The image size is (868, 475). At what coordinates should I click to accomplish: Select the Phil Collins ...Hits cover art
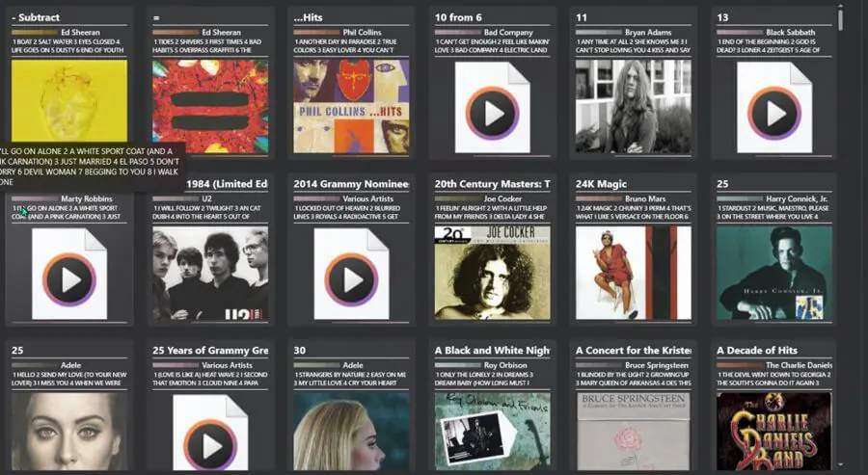coord(351,106)
